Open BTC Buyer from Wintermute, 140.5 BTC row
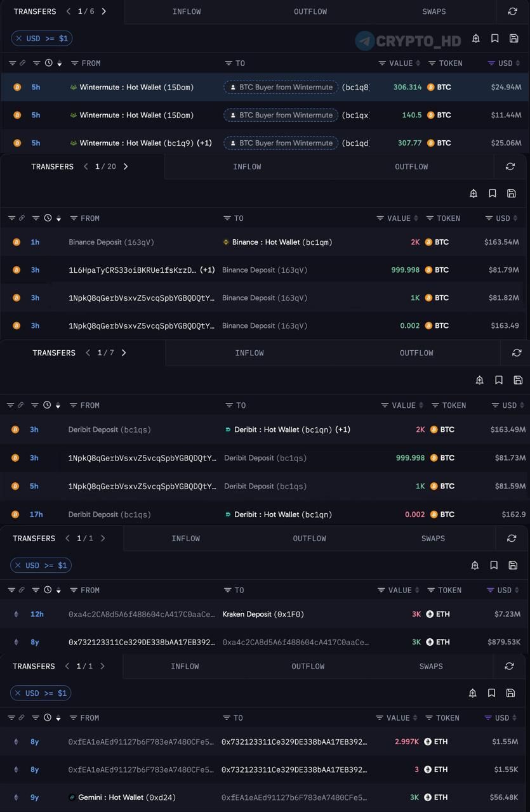This screenshot has width=530, height=812. click(x=281, y=115)
